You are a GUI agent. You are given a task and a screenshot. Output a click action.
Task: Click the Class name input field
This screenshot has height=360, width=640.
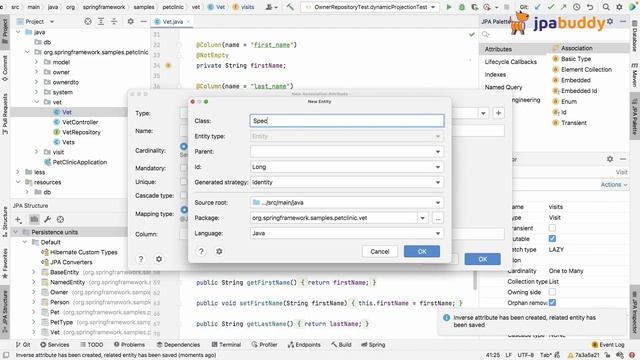click(x=347, y=120)
